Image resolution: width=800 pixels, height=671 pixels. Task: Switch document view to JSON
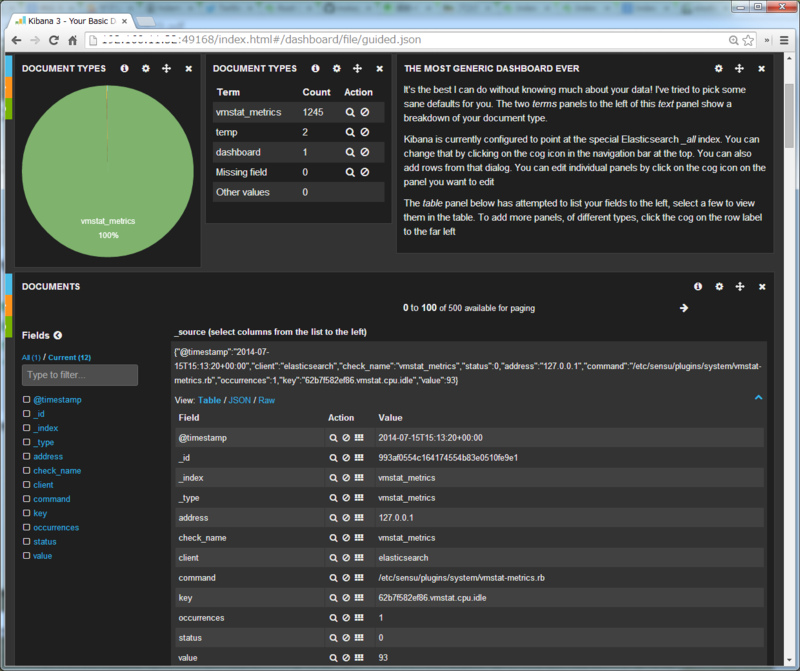pos(239,400)
